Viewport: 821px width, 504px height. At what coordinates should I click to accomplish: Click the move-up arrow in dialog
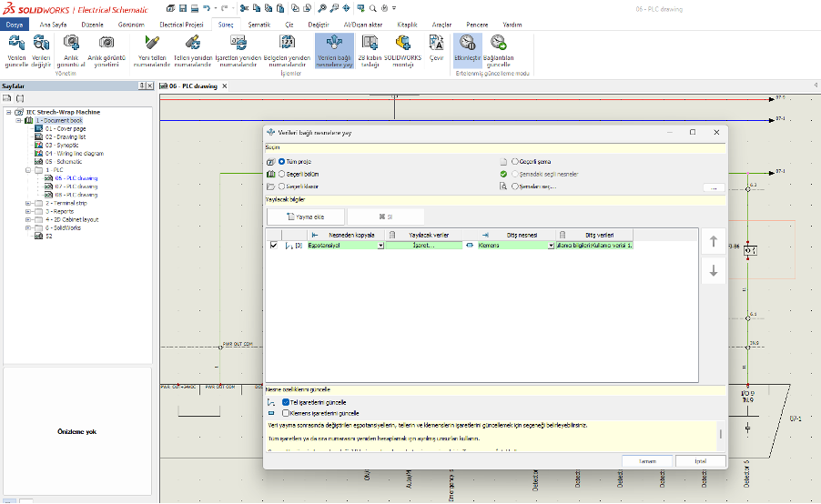coord(713,241)
